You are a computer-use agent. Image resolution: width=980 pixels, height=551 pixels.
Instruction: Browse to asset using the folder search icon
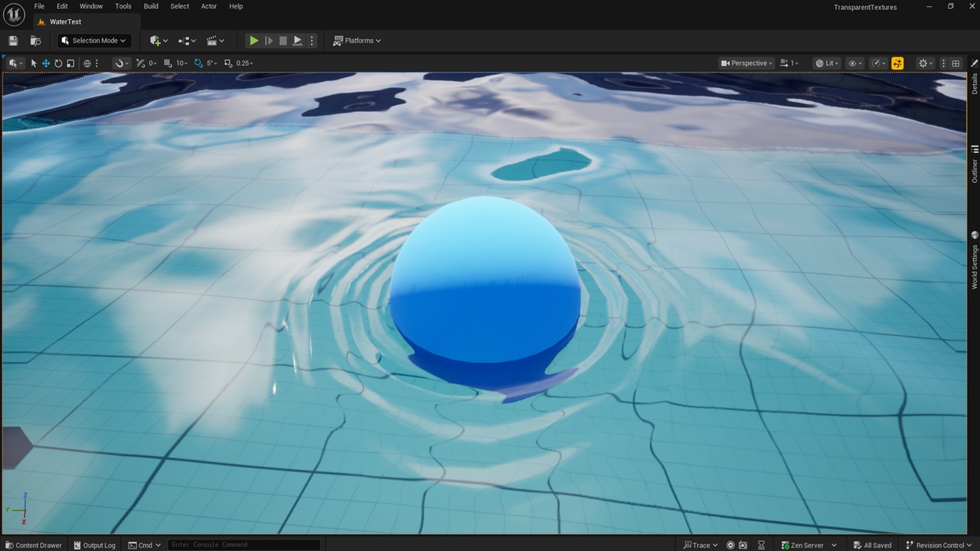pyautogui.click(x=35, y=41)
